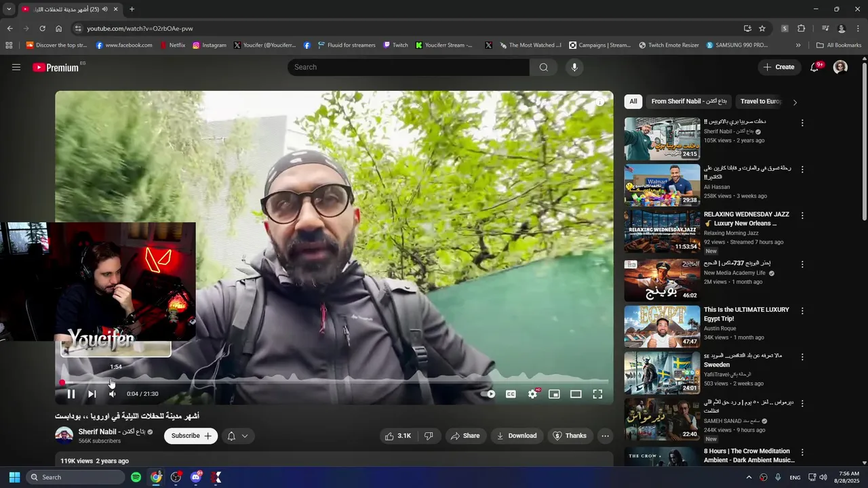Screen dimensions: 868x488
Task: Open the notifications bell
Action: (815, 67)
